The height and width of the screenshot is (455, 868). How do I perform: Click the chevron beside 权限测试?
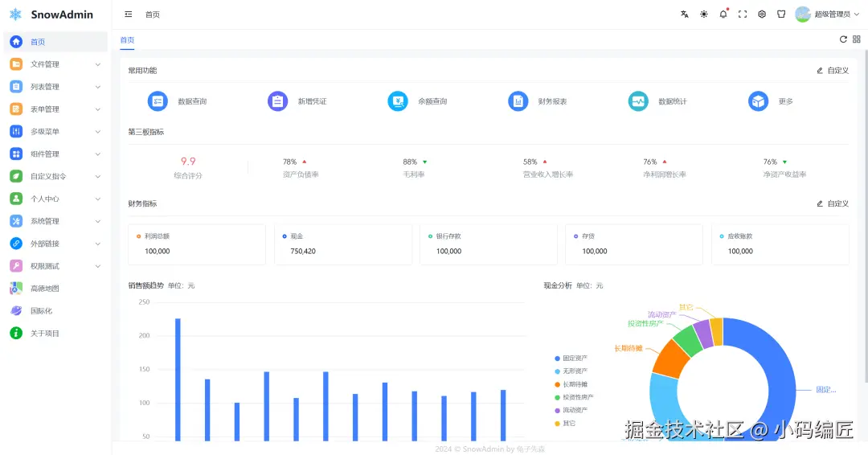(x=98, y=266)
